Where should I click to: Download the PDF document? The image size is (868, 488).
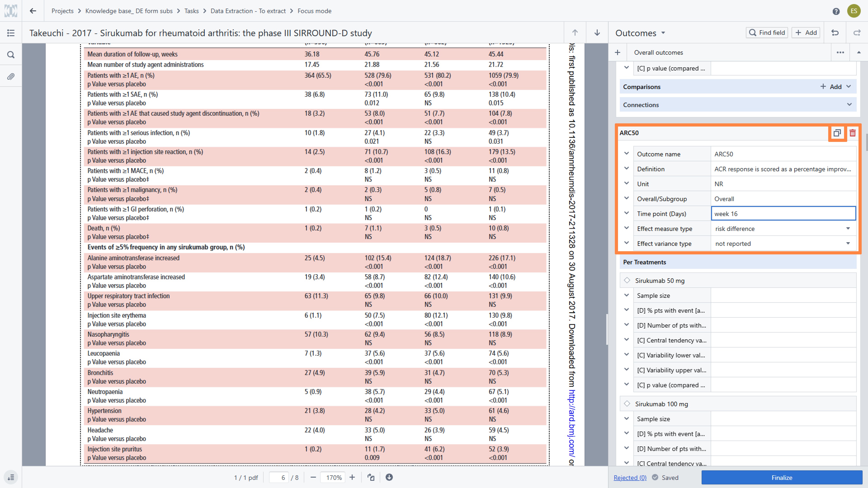[389, 477]
